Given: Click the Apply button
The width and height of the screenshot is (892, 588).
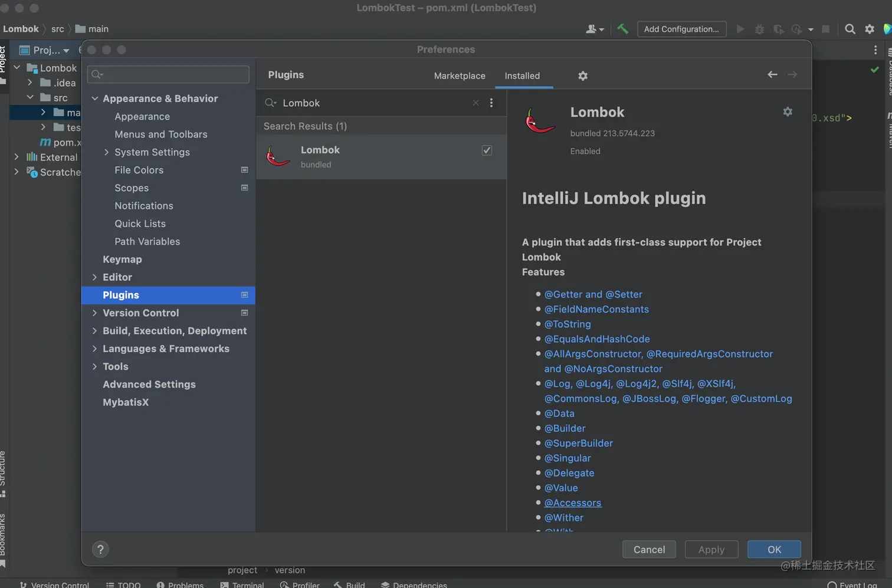Looking at the screenshot, I should (711, 549).
